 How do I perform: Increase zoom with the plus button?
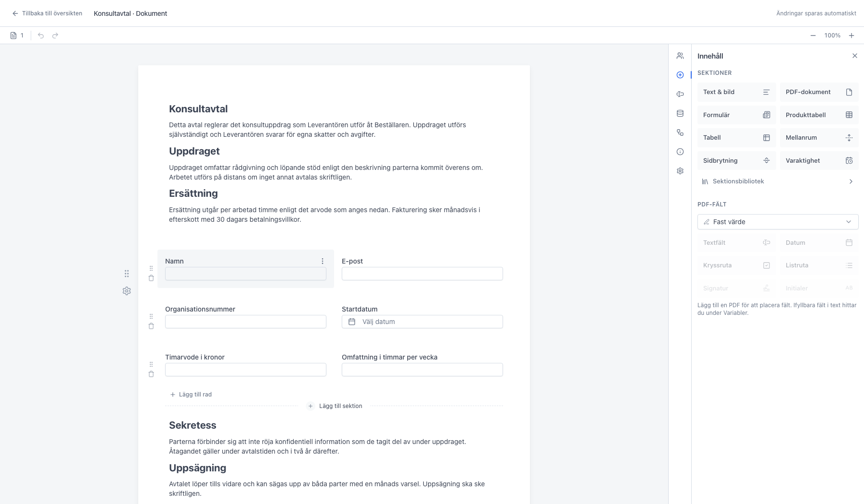coord(852,36)
